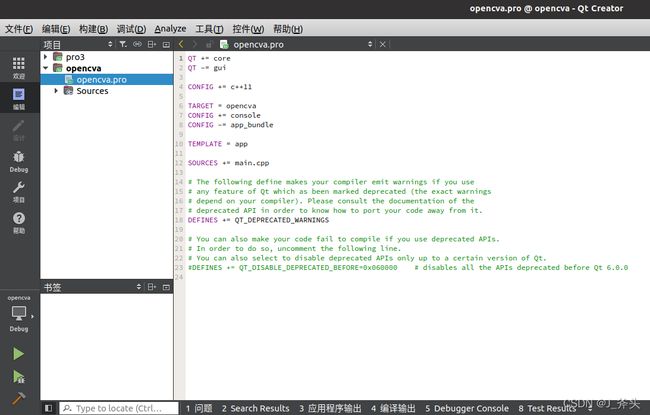Collapse the opencva project node
This screenshot has height=415, width=650.
pyautogui.click(x=46, y=68)
